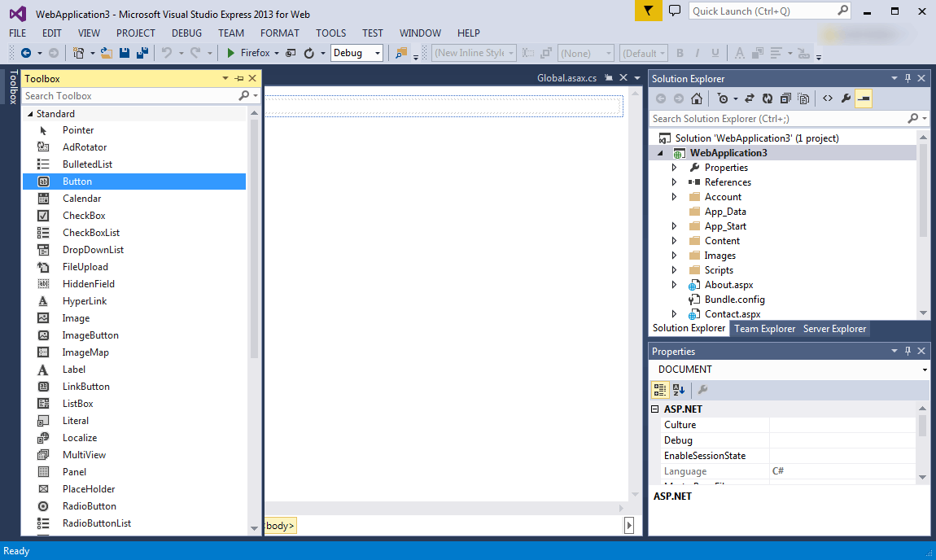Open the FORMAT menu
This screenshot has height=560, width=936.
tap(279, 33)
